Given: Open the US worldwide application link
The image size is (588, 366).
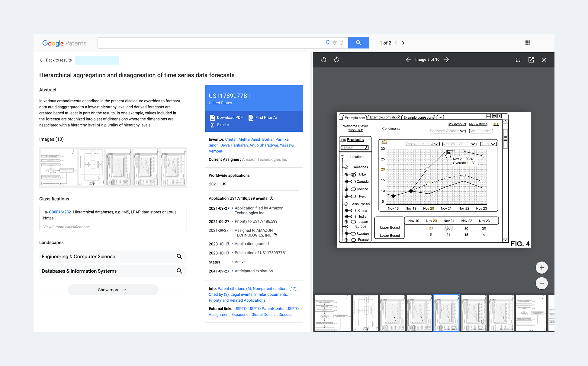Looking at the screenshot, I should [x=224, y=184].
